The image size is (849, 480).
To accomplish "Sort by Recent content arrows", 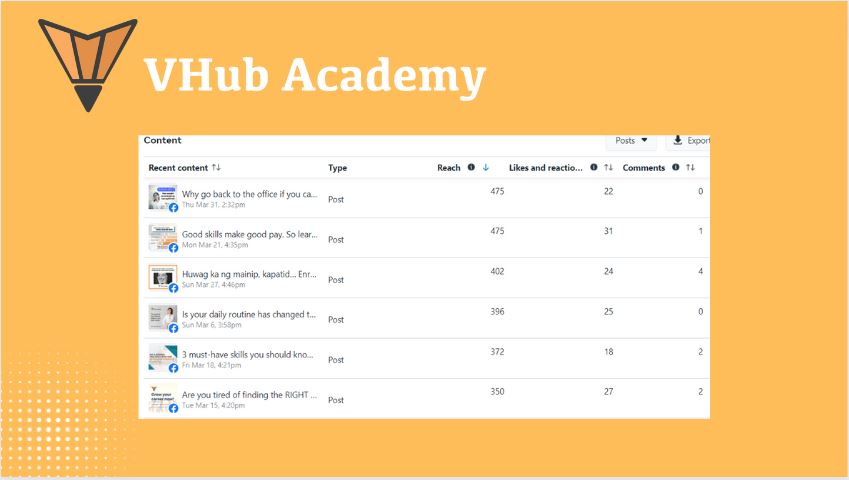I will (x=216, y=167).
